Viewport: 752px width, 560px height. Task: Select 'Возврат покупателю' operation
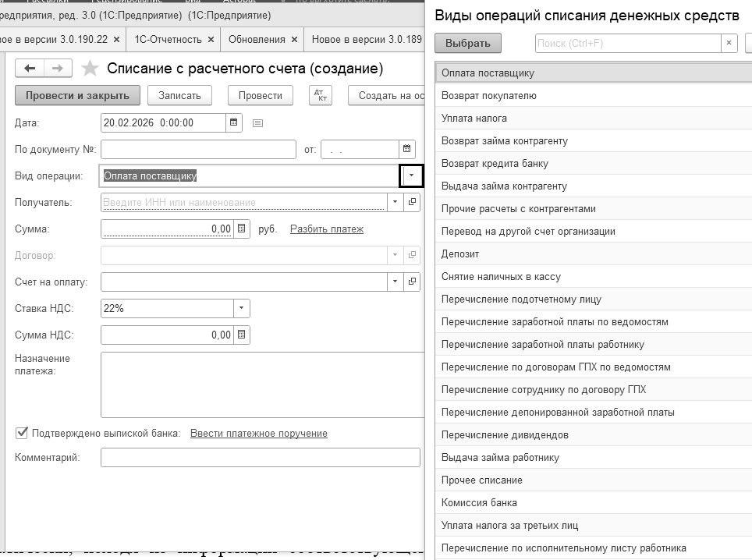[x=594, y=95]
